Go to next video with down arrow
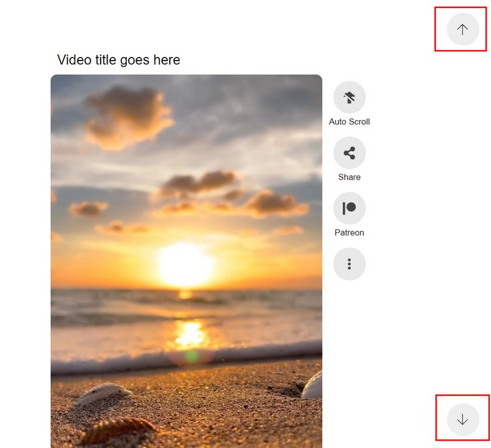 coord(462,419)
